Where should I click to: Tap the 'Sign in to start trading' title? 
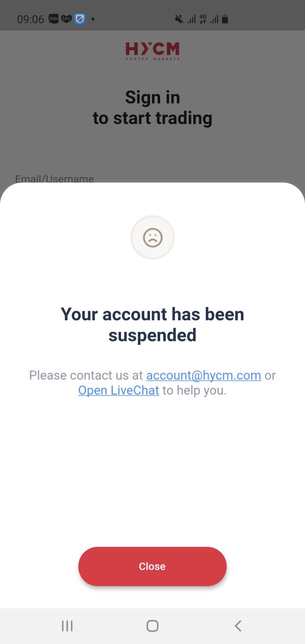[x=152, y=107]
